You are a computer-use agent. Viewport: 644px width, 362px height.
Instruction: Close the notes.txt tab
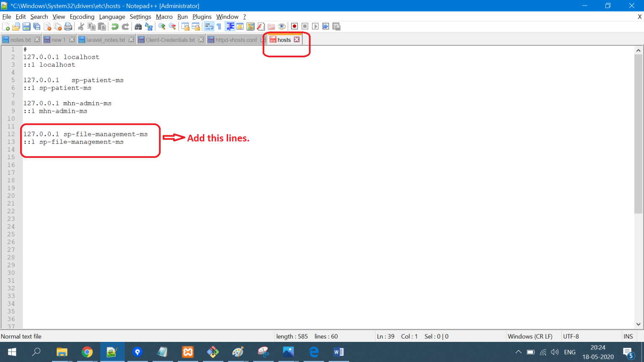37,39
